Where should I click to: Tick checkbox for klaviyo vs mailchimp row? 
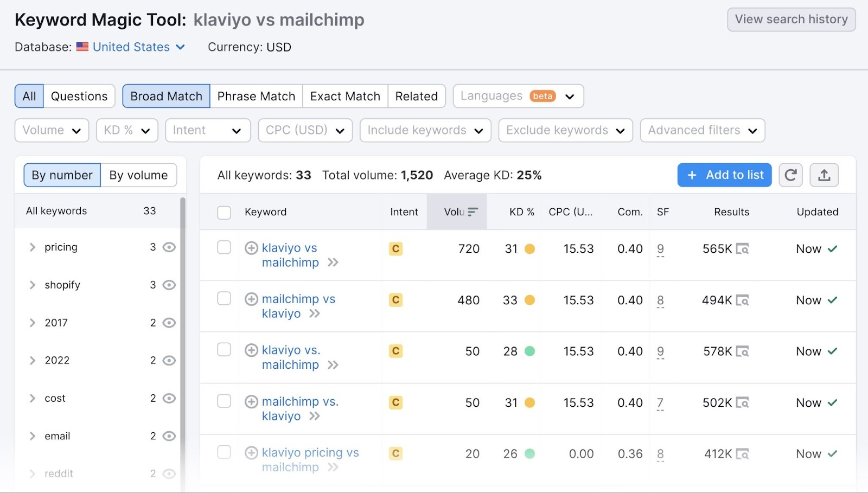[224, 247]
